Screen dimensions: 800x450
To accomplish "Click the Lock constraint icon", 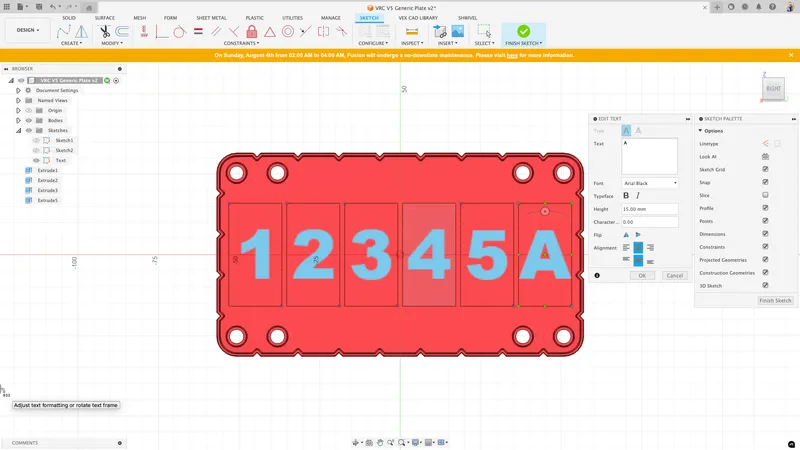I will click(252, 32).
